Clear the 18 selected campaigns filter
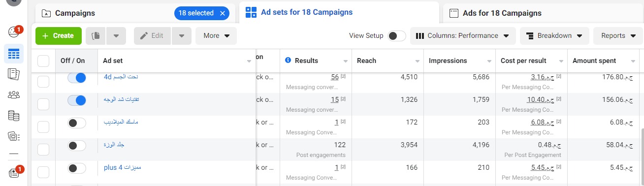644x186 pixels. 223,13
